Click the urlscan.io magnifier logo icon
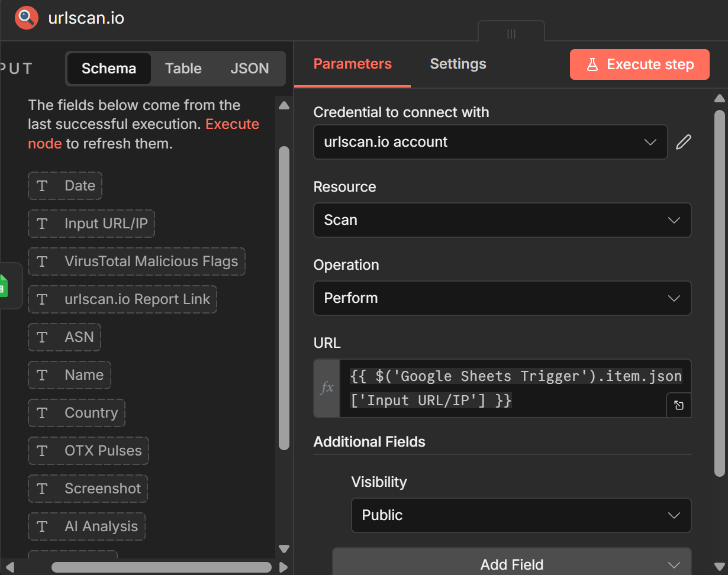 pos(27,18)
